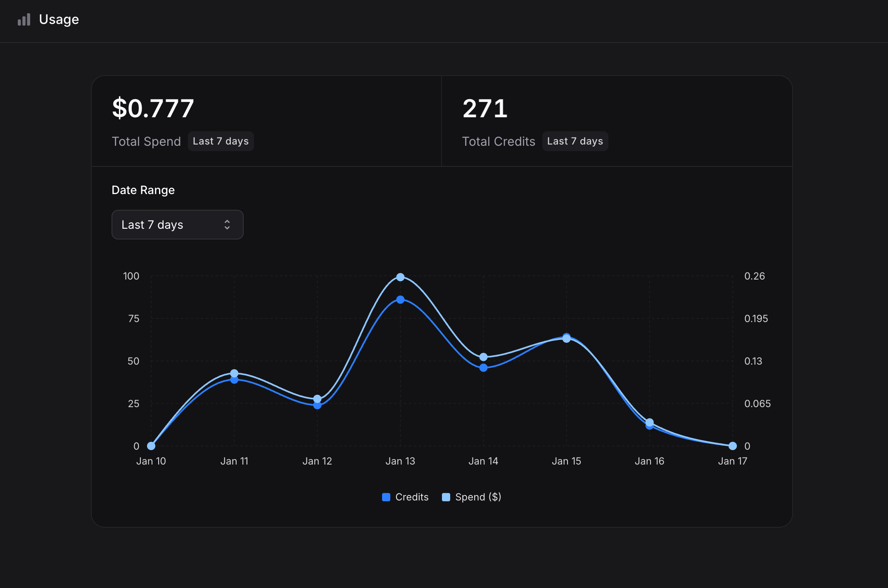
Task: Click the Total Credits label
Action: (x=499, y=141)
